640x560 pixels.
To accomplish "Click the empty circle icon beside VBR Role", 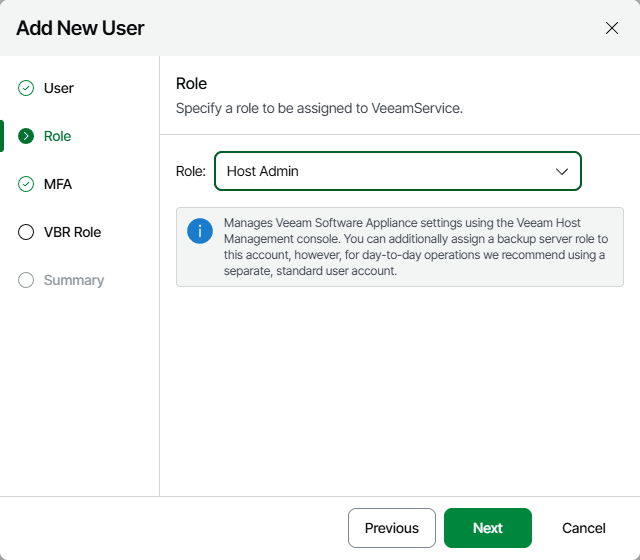I will click(x=26, y=232).
